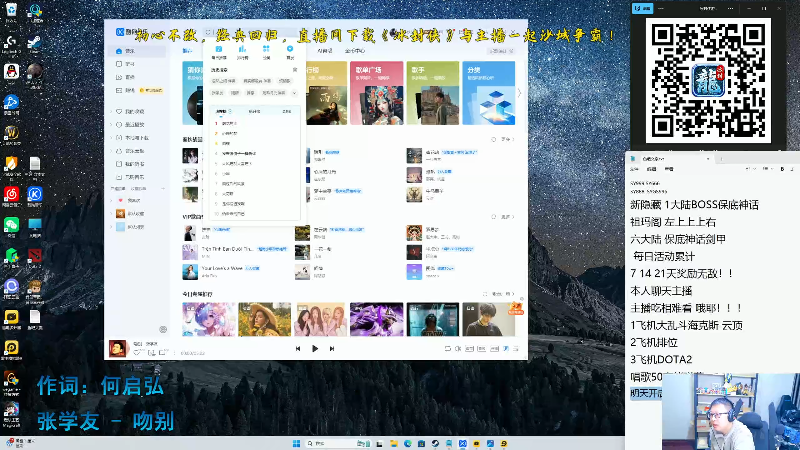Add new playlist with plus icon in sidebar
Viewport: 800px width, 450px height.
[163, 189]
